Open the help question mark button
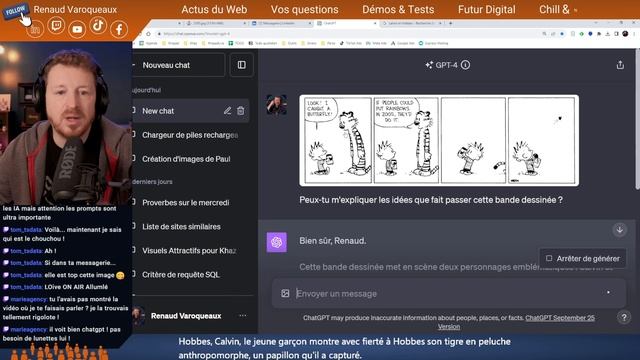 point(624,317)
